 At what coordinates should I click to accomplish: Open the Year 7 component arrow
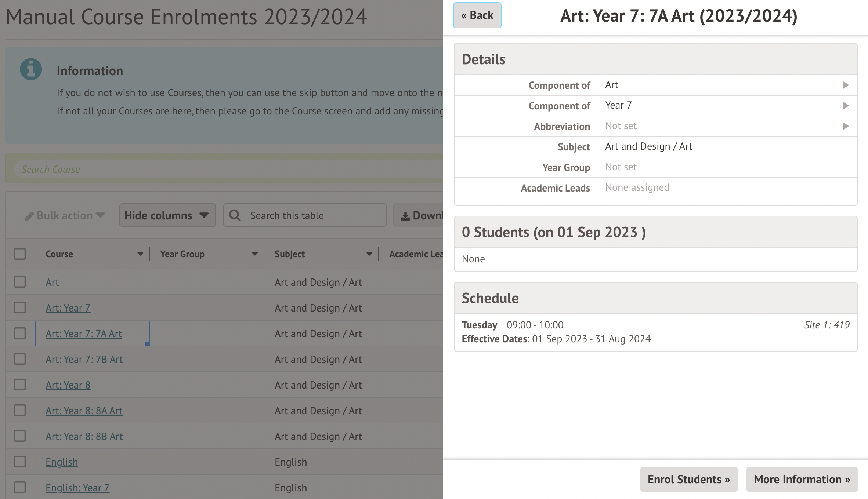[x=845, y=106]
